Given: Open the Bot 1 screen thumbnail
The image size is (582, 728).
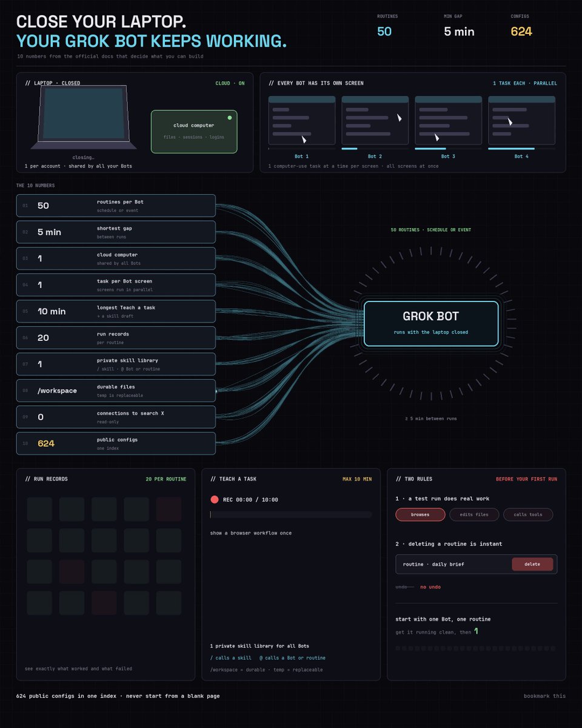Looking at the screenshot, I should 302,120.
